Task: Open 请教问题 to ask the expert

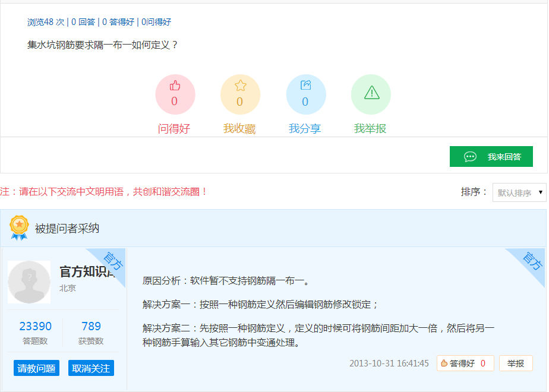Action: click(36, 368)
